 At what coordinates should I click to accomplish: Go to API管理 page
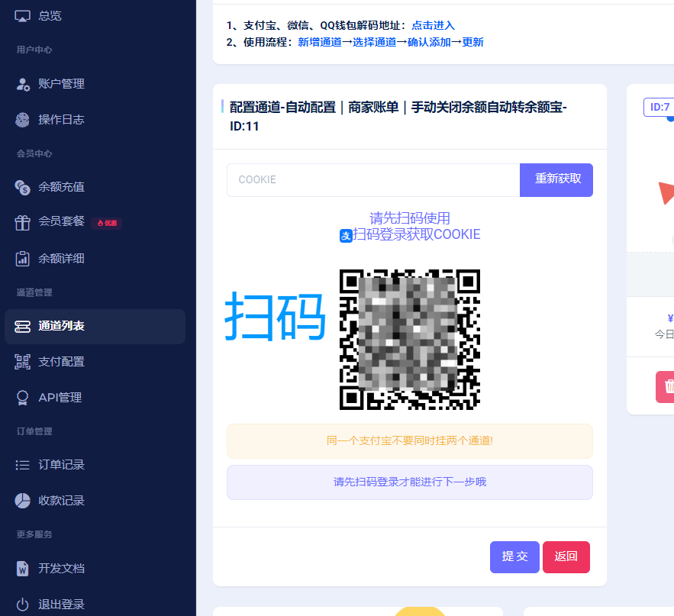[x=60, y=398]
